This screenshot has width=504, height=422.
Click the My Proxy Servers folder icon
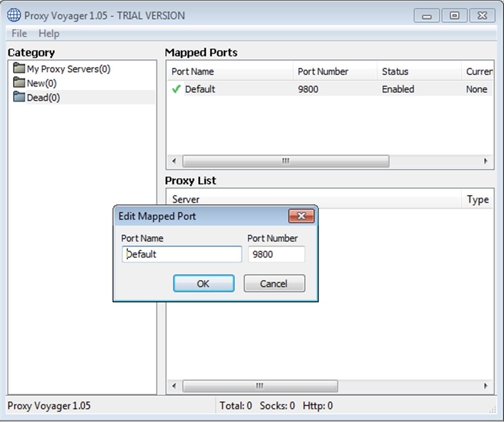point(19,68)
